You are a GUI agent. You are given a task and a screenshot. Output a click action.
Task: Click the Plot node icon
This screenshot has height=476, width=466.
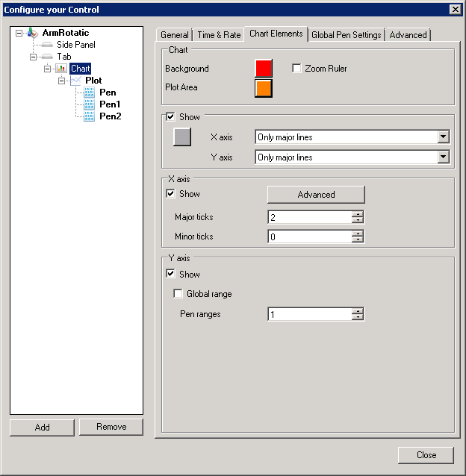[75, 81]
